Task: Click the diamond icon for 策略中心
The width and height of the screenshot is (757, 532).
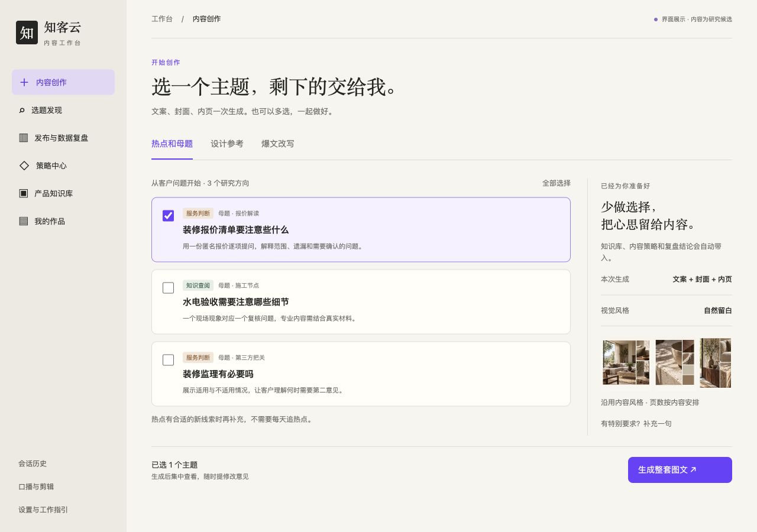Action: [x=24, y=166]
